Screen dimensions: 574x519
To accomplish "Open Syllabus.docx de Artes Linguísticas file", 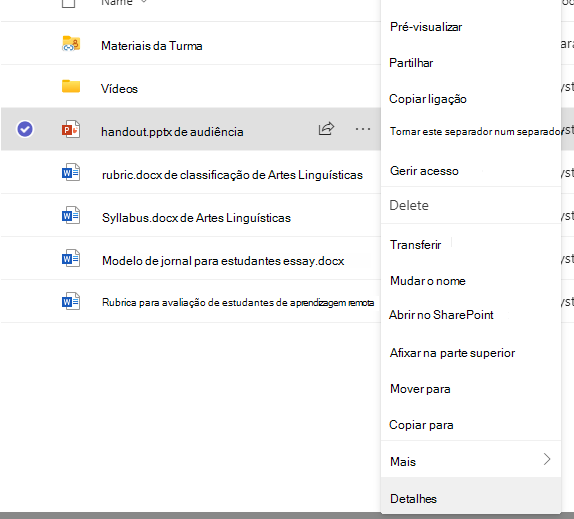I will coord(196,218).
